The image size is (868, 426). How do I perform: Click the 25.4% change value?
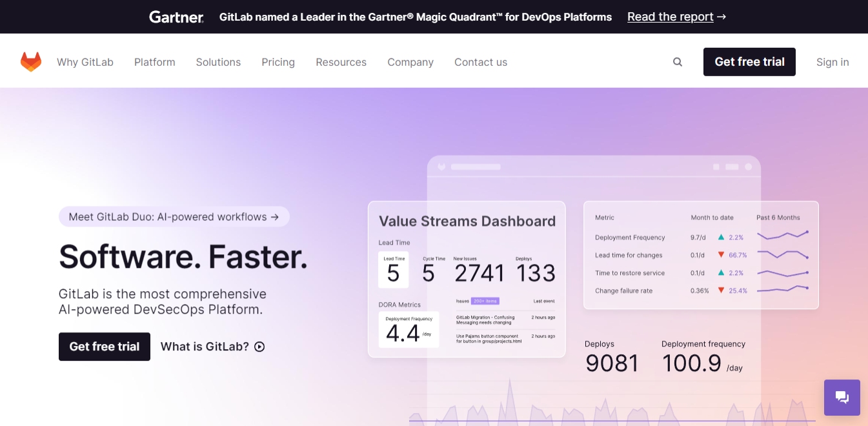738,290
